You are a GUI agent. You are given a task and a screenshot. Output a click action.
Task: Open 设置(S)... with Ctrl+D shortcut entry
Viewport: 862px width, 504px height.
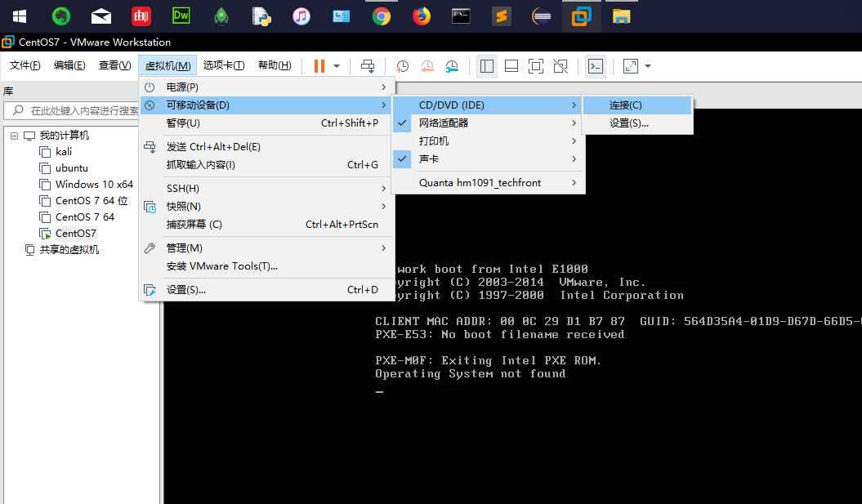(266, 290)
